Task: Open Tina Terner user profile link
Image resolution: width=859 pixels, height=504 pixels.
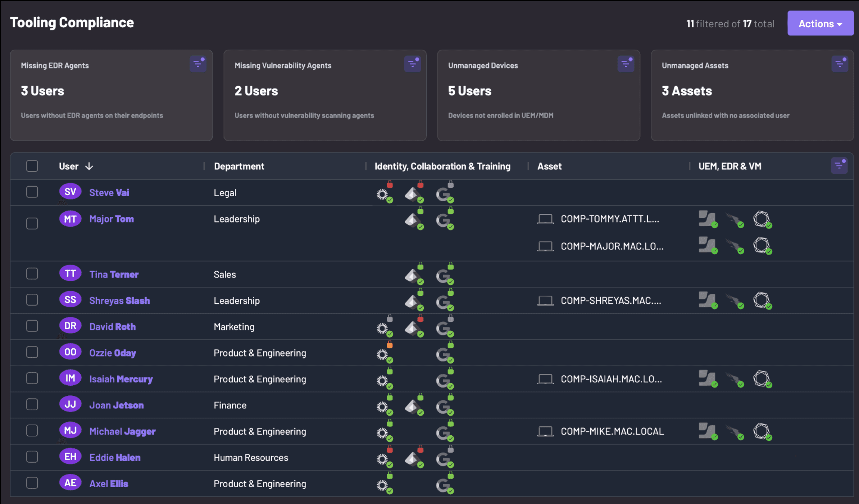Action: (x=114, y=274)
